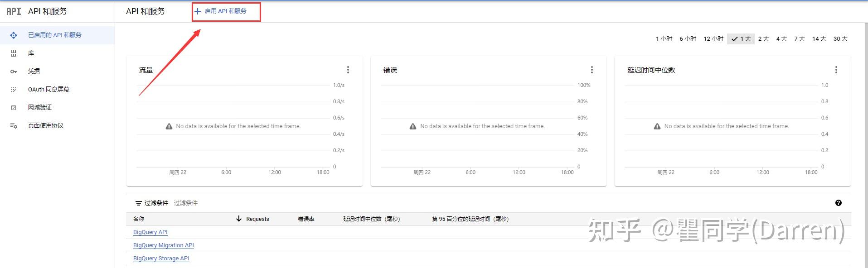
Task: Click the page usage agreements icon
Action: [14, 125]
